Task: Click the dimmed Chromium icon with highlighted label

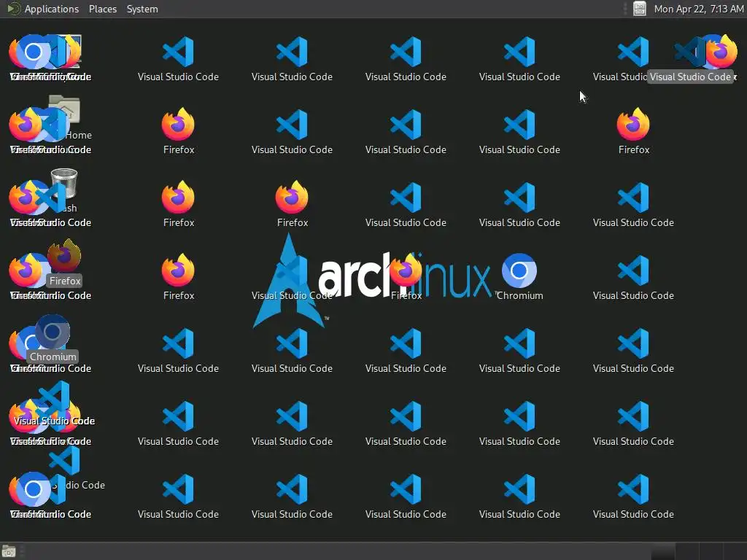Action: (53, 332)
